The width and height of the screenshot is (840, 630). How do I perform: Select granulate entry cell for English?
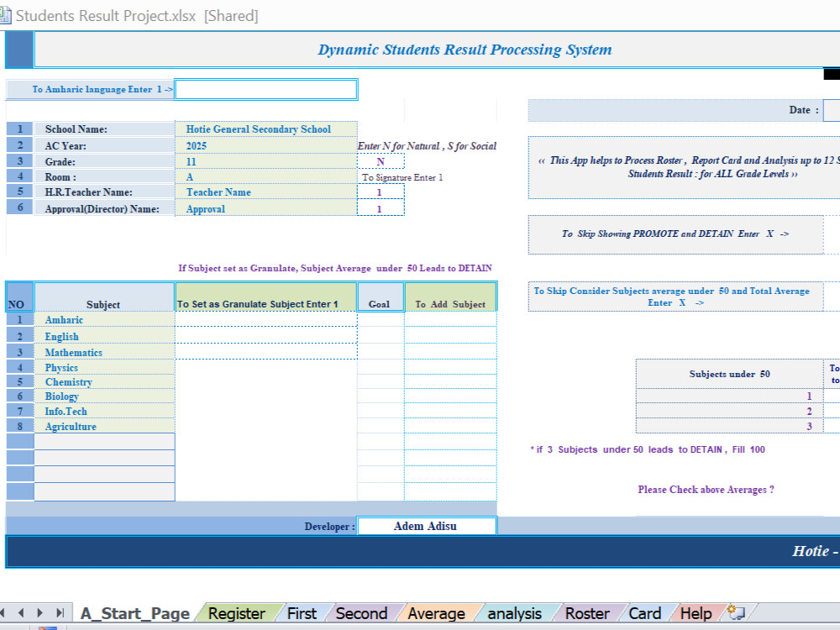tap(266, 336)
